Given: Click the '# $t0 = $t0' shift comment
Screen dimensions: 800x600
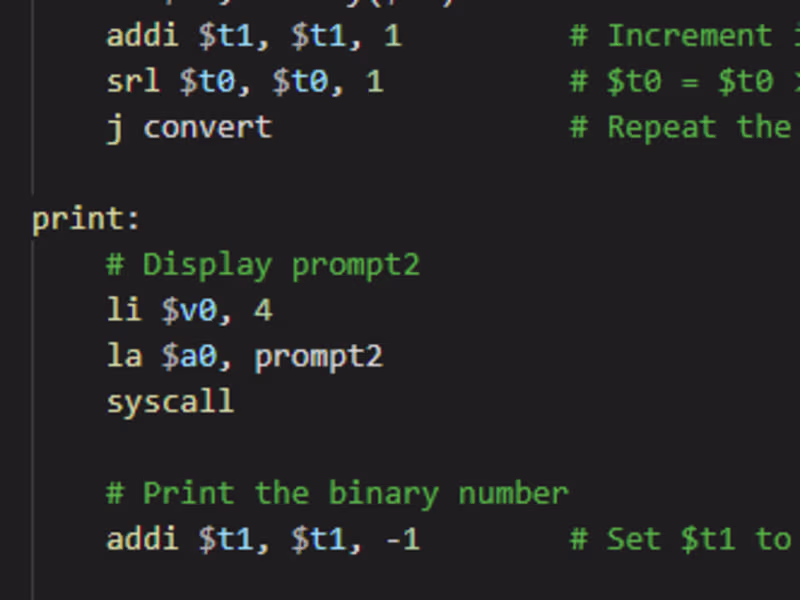Looking at the screenshot, I should (x=680, y=82).
